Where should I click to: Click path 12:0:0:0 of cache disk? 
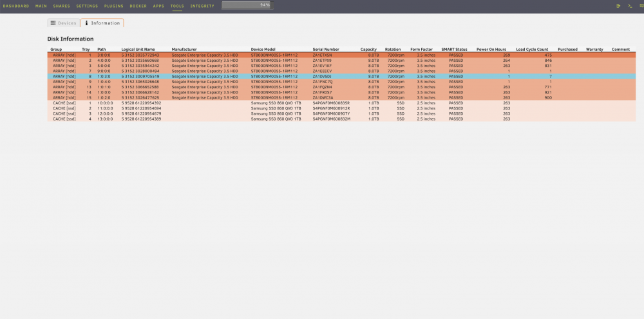click(x=104, y=113)
